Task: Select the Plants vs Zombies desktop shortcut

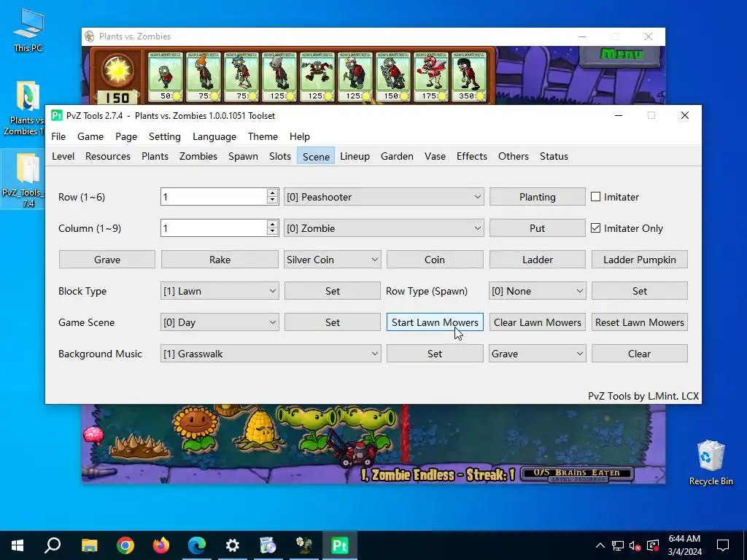Action: [x=26, y=109]
